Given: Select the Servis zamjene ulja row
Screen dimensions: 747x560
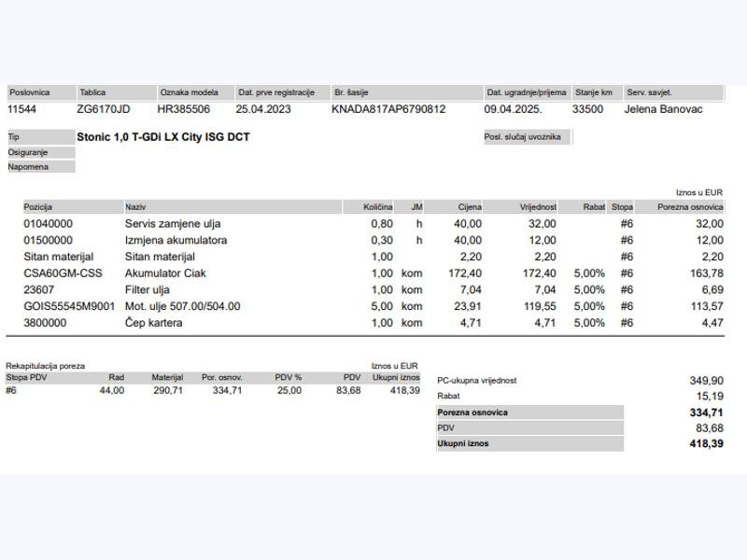Looking at the screenshot, I should pos(173,224).
